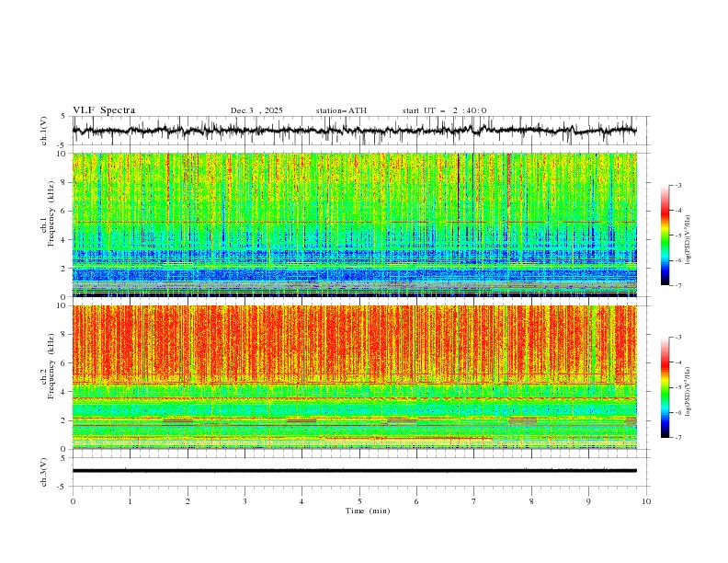The image size is (728, 563).
Task: Click the time axis tick label "6"
Action: click(x=416, y=501)
